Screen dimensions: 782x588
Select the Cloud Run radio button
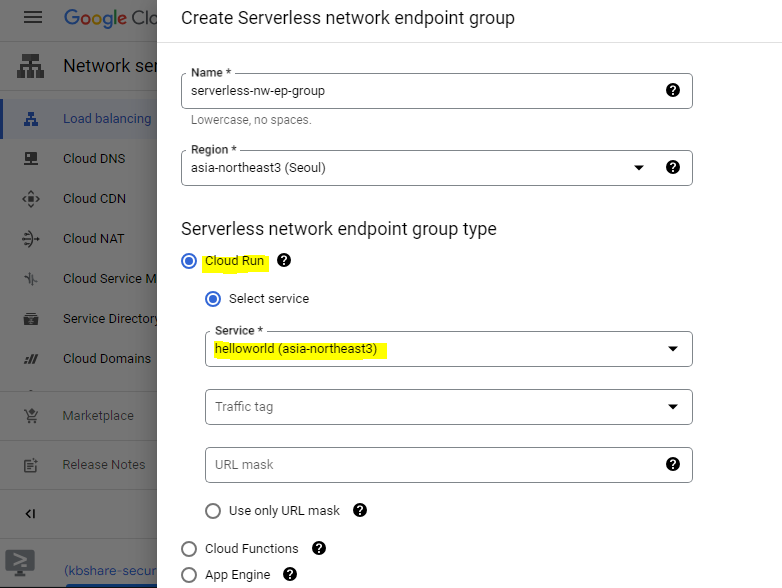point(189,260)
